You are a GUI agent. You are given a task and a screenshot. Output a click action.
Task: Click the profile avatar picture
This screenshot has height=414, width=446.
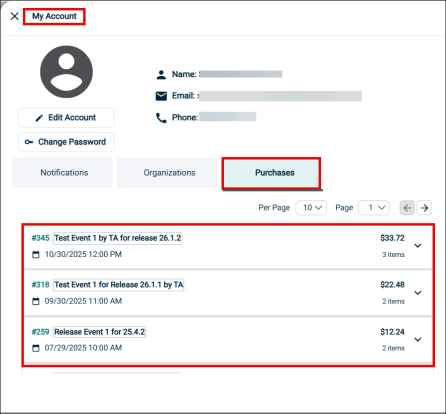point(66,72)
